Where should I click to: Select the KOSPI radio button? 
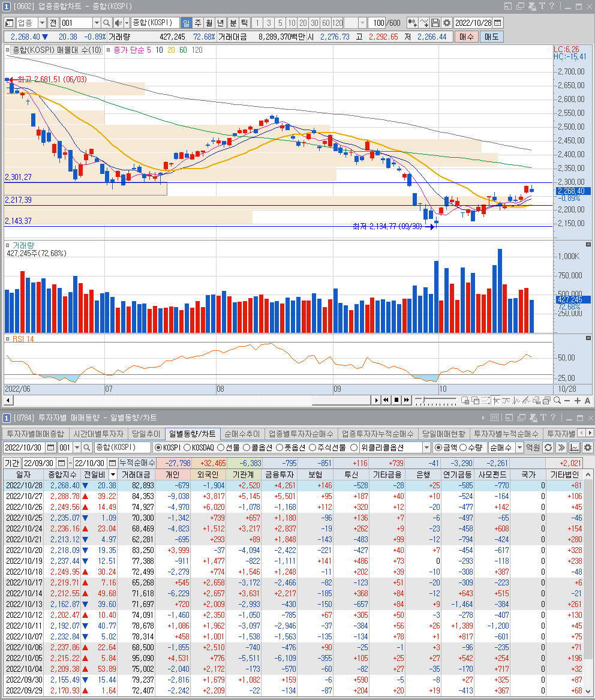click(158, 447)
